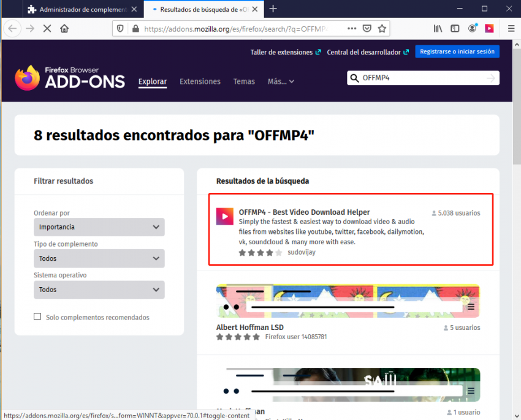Click Registrarse o iniciar sesión button
This screenshot has height=420, width=521.
(457, 51)
